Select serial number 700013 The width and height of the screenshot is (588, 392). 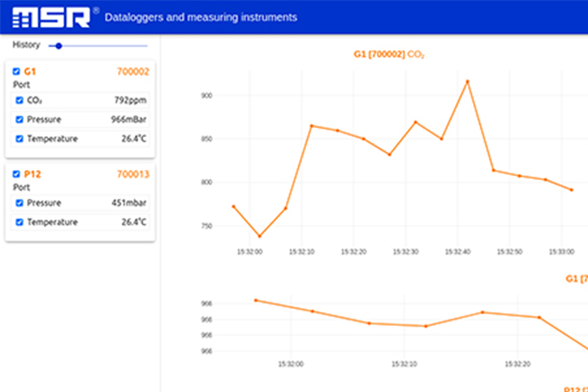(x=133, y=174)
